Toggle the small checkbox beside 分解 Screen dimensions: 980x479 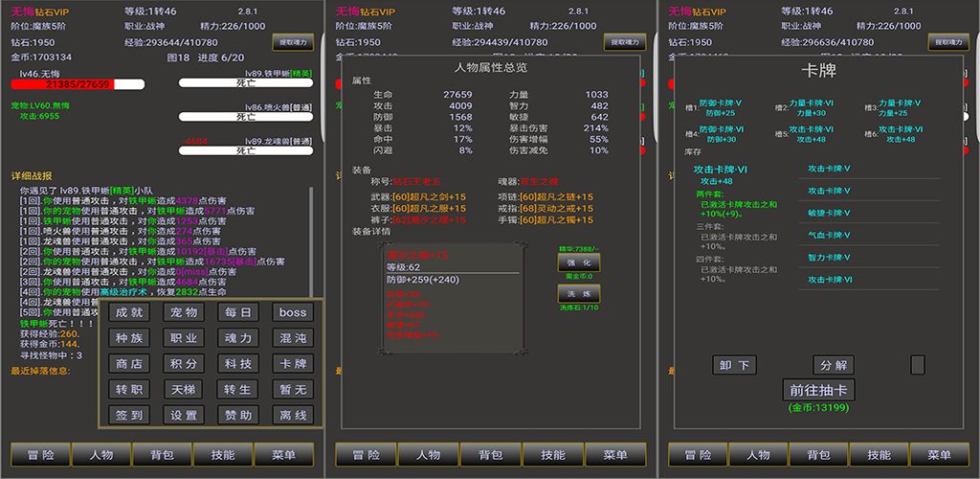917,365
